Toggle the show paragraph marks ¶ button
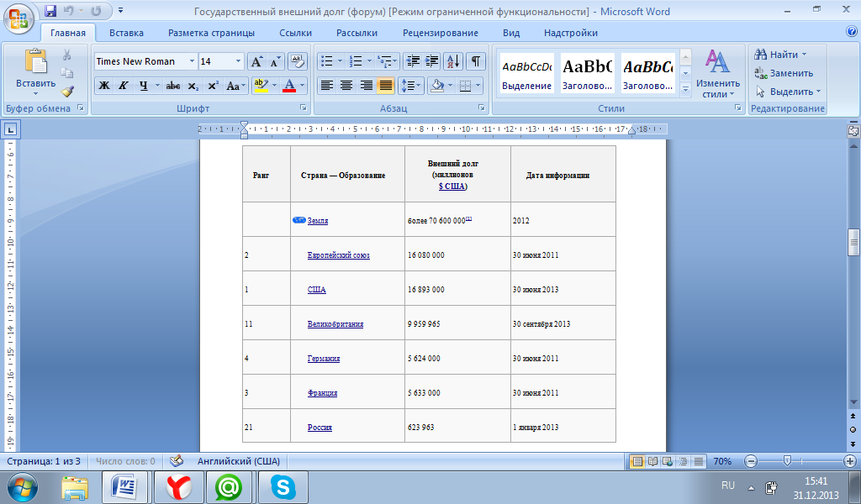This screenshot has height=504, width=861. point(475,61)
